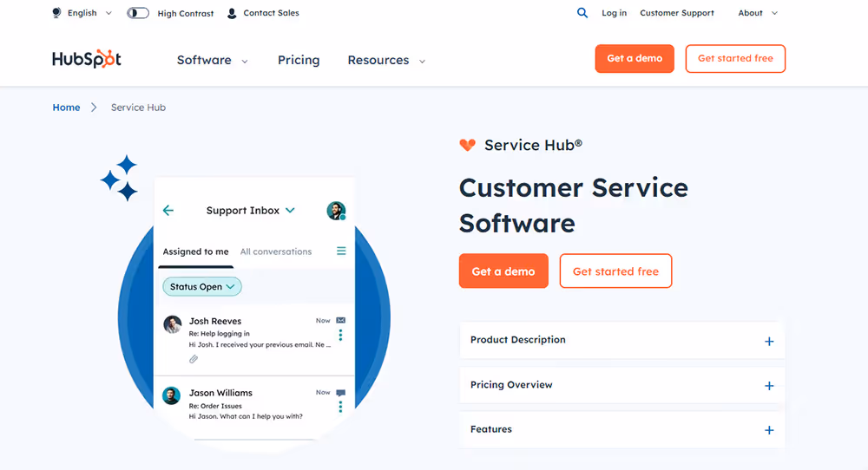Open Customer Support link
868x470 pixels.
pyautogui.click(x=676, y=13)
